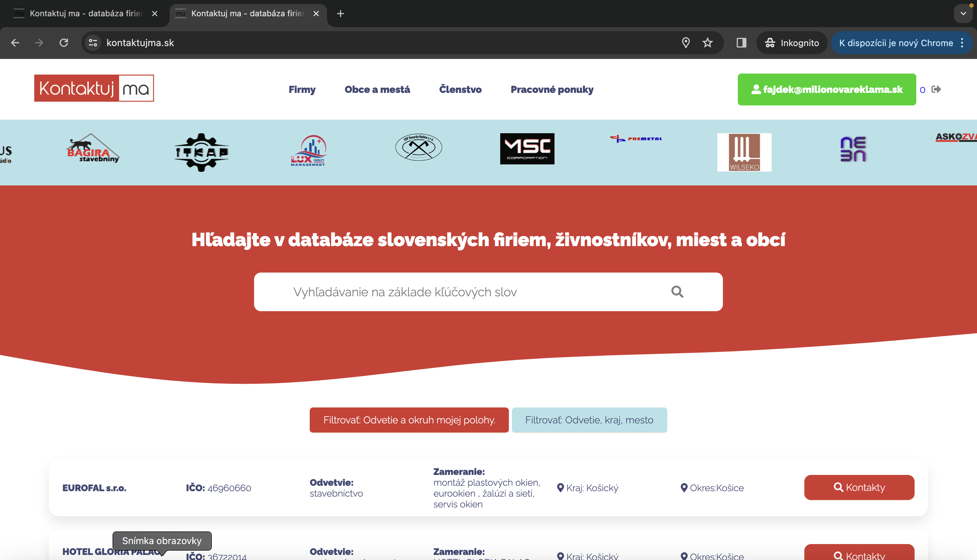This screenshot has height=560, width=977.
Task: Open Chrome three-dot menu
Action: click(x=962, y=43)
